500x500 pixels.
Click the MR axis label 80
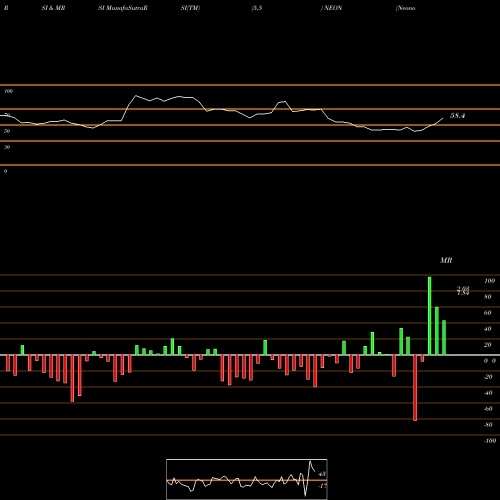(488, 297)
